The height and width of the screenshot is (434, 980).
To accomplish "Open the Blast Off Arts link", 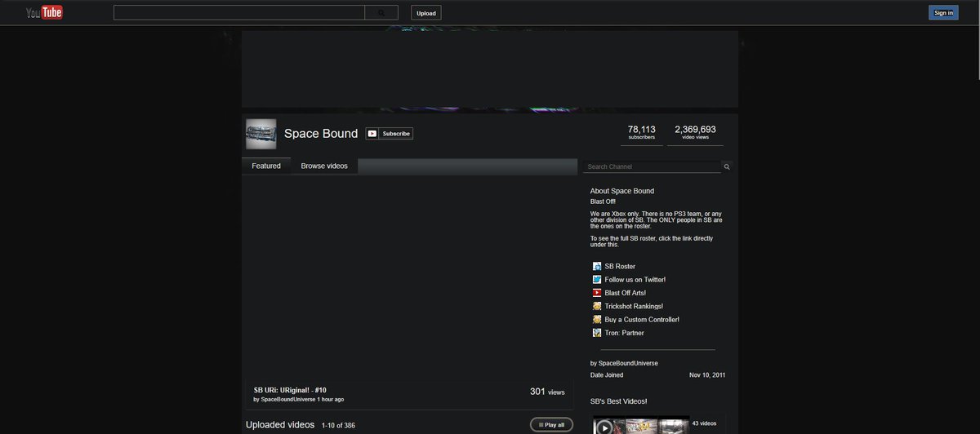I will pyautogui.click(x=626, y=293).
